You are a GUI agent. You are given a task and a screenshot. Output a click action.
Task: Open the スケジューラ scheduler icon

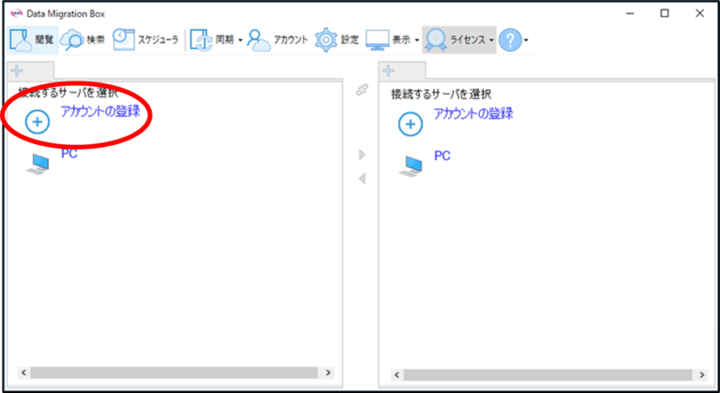coord(124,40)
